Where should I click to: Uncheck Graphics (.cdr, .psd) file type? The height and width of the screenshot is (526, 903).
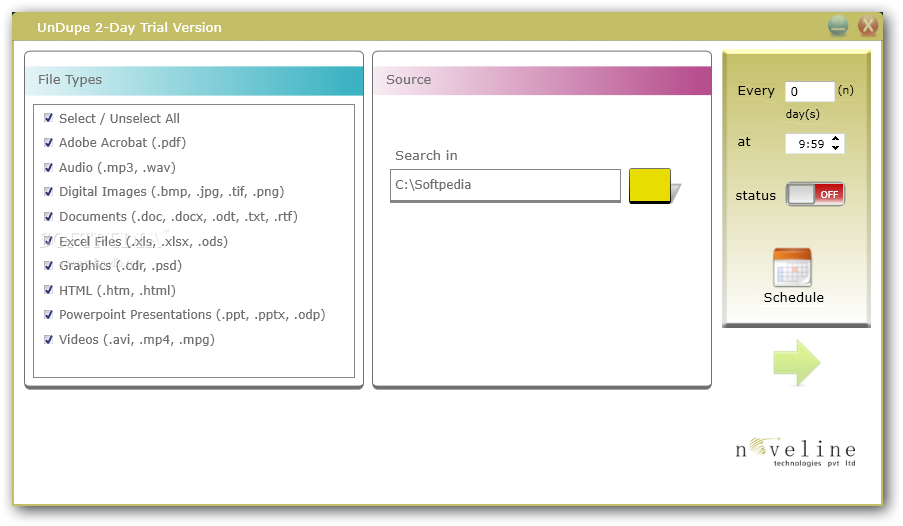click(x=48, y=265)
